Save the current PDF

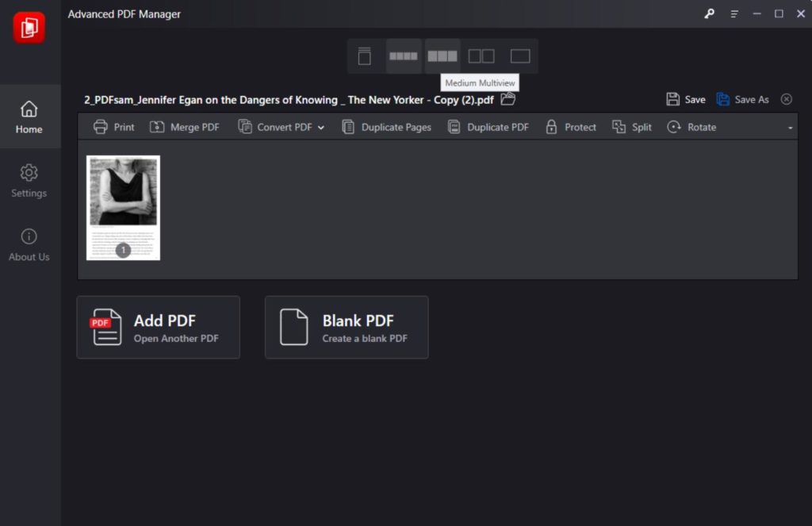686,99
